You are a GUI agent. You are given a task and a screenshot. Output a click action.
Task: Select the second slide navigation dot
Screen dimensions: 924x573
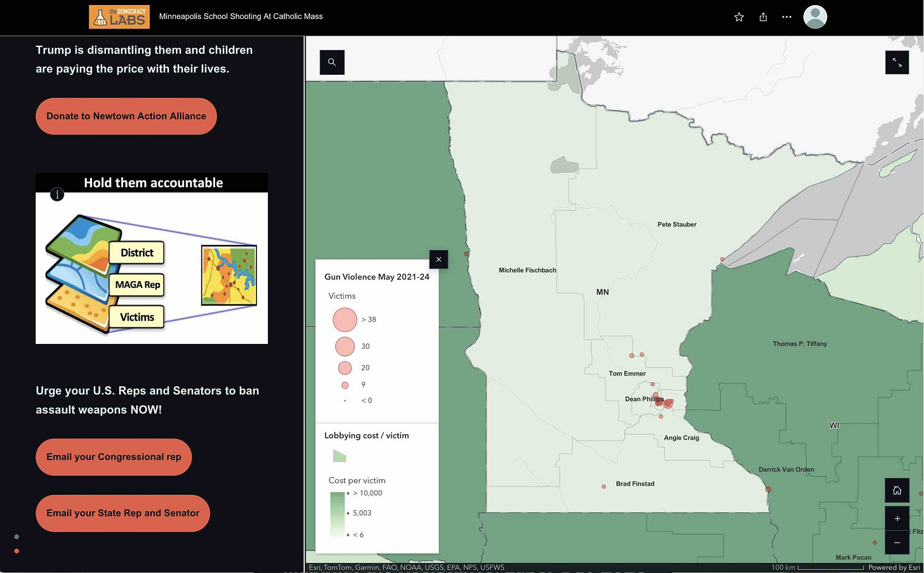16,551
